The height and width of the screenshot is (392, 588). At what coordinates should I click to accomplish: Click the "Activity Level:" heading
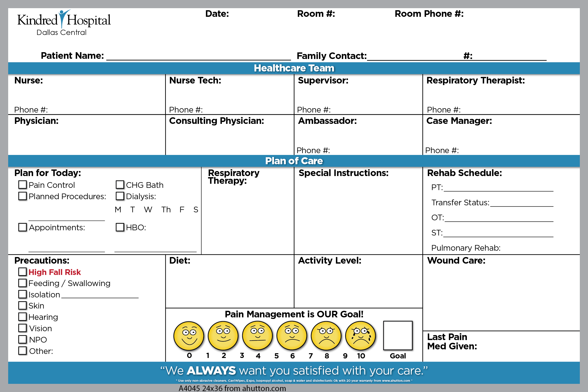coord(330,261)
